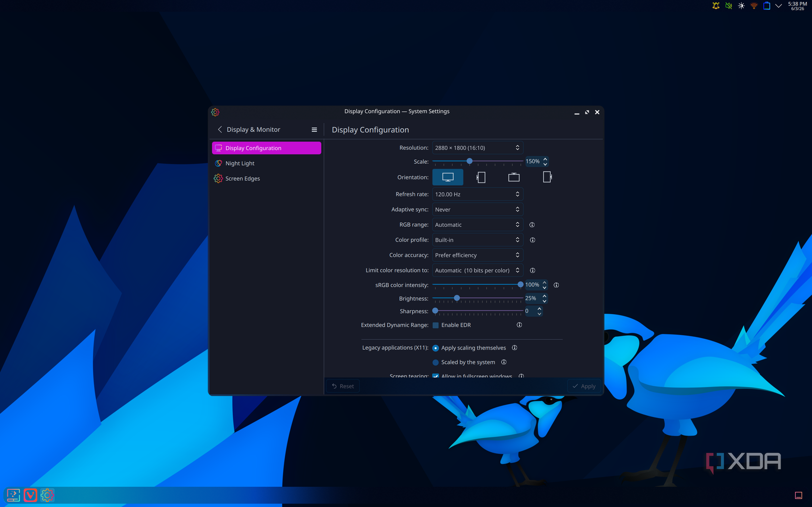Click clock in system tray
The image size is (812, 507).
[x=798, y=6]
